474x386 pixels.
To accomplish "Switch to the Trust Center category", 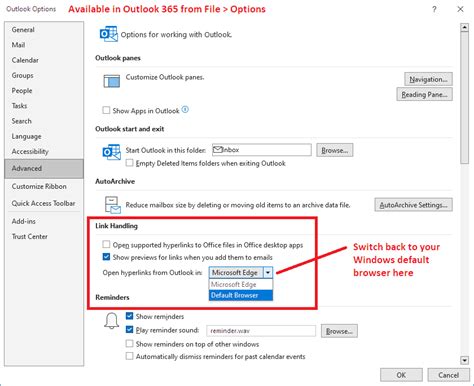I will [x=30, y=236].
